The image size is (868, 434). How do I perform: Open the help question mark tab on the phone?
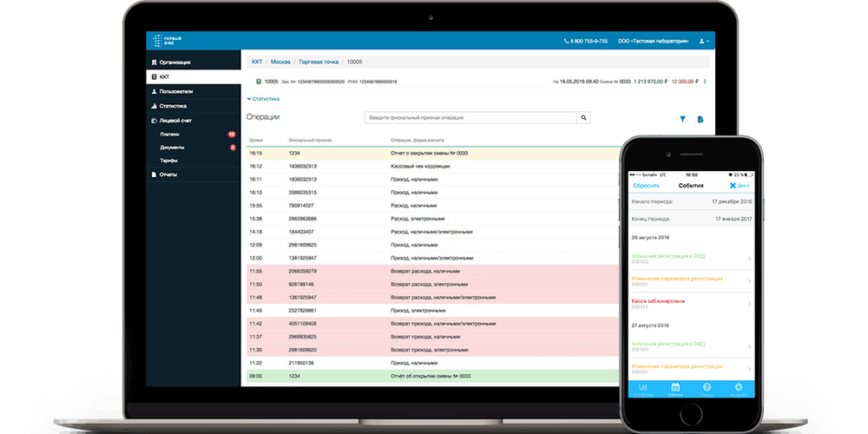[707, 389]
